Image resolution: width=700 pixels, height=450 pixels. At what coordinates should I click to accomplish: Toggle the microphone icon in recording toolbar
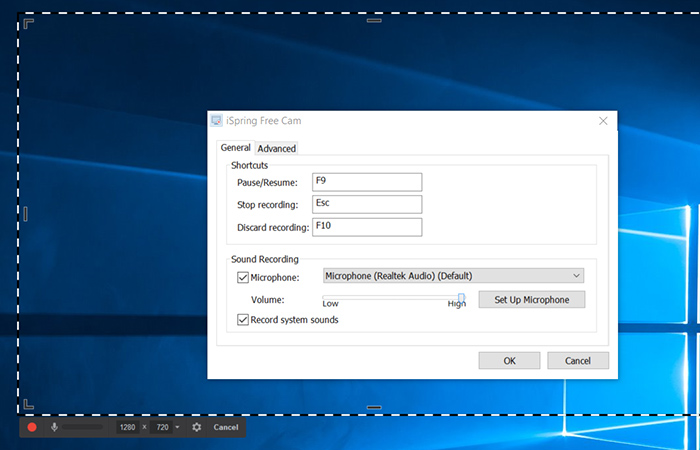pos(54,427)
